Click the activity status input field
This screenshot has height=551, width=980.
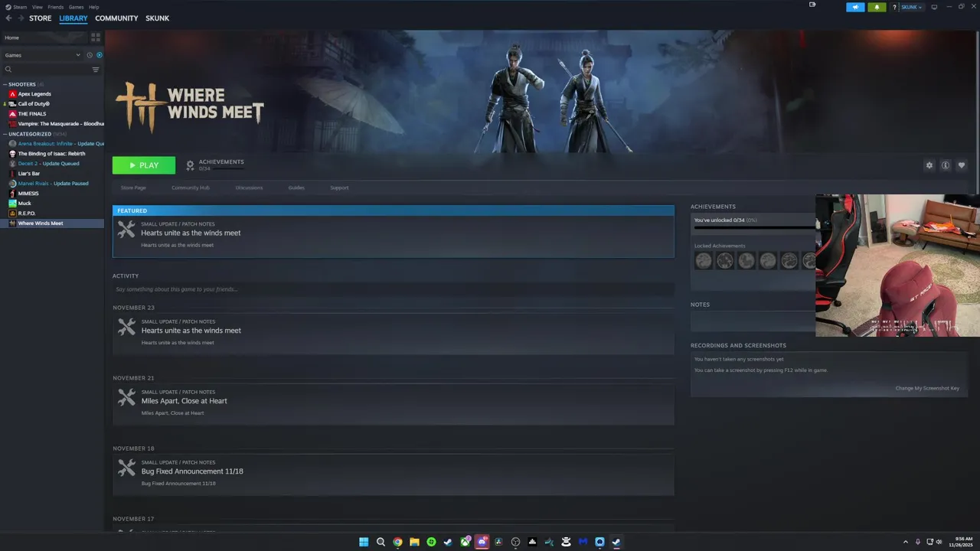[394, 289]
